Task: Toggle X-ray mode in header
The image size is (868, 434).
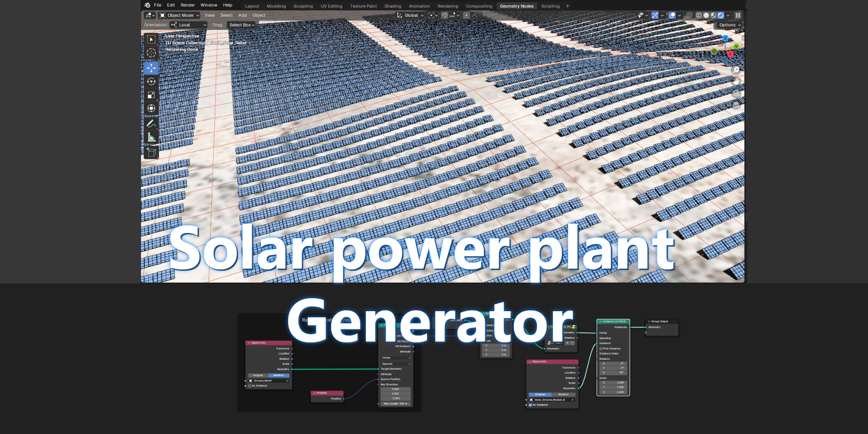Action: (689, 15)
